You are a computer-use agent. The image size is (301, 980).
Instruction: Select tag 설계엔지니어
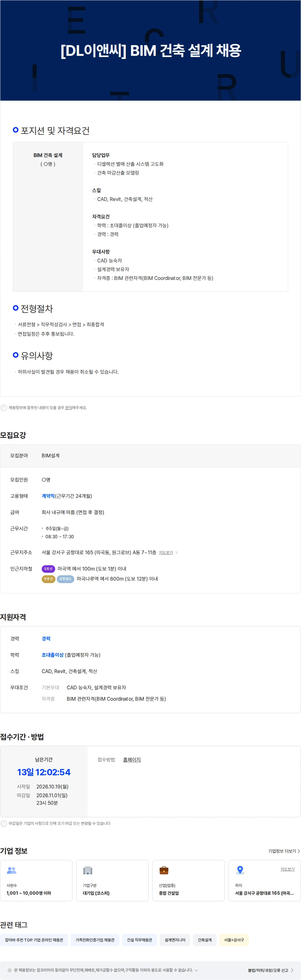pyautogui.click(x=175, y=940)
